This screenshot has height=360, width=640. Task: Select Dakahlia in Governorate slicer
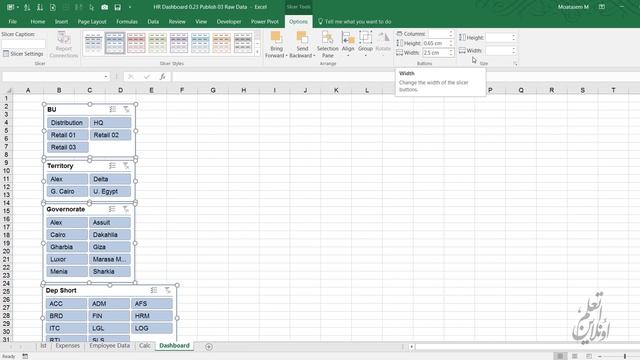[x=110, y=235]
